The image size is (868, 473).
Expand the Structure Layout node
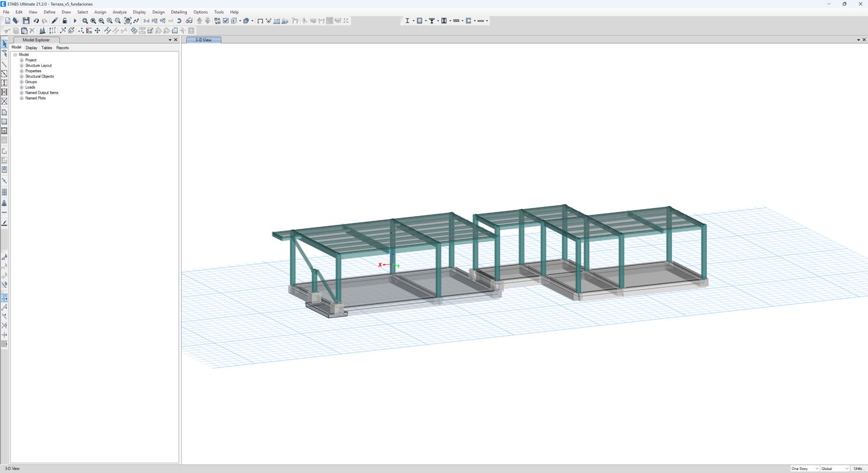click(x=22, y=65)
